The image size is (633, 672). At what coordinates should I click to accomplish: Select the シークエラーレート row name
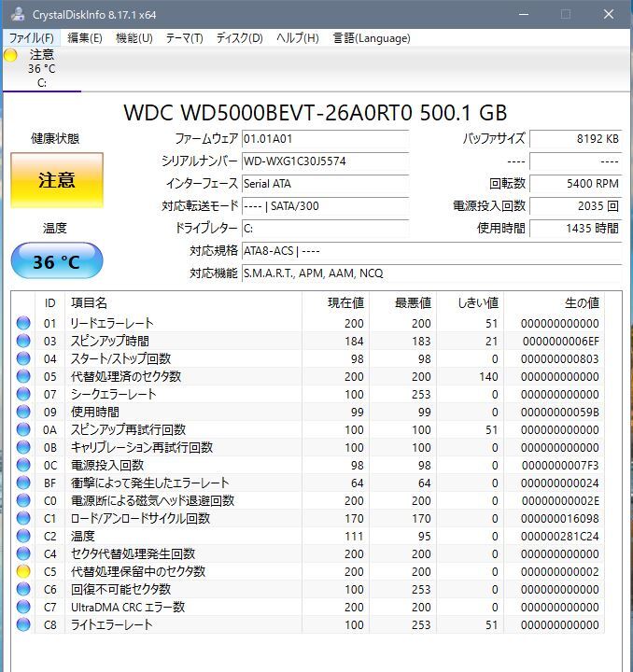click(x=113, y=394)
